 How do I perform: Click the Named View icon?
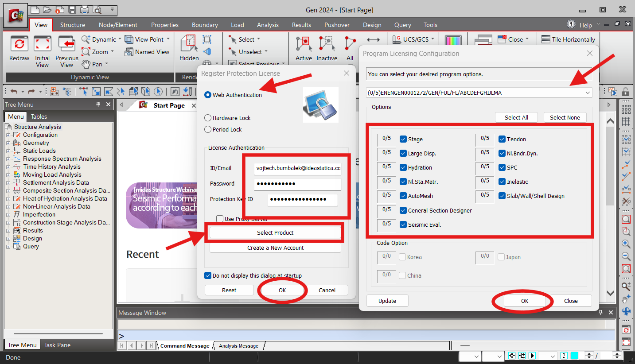129,52
